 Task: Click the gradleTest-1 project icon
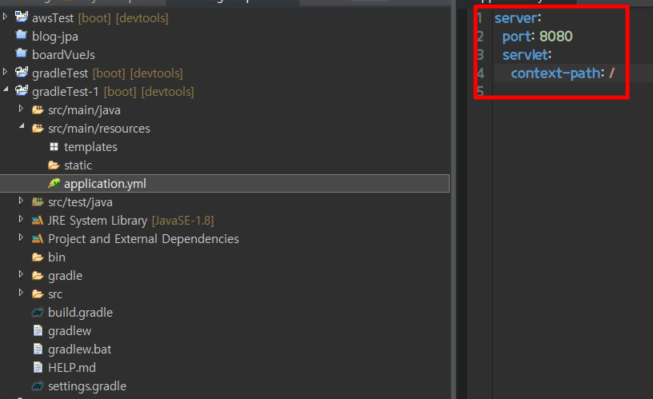[x=21, y=90]
